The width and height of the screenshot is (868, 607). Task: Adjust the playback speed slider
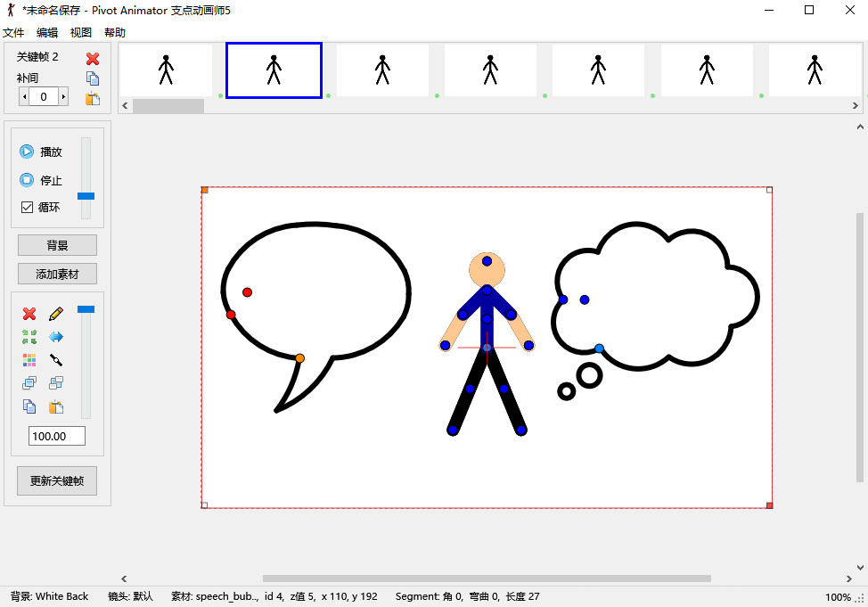86,196
